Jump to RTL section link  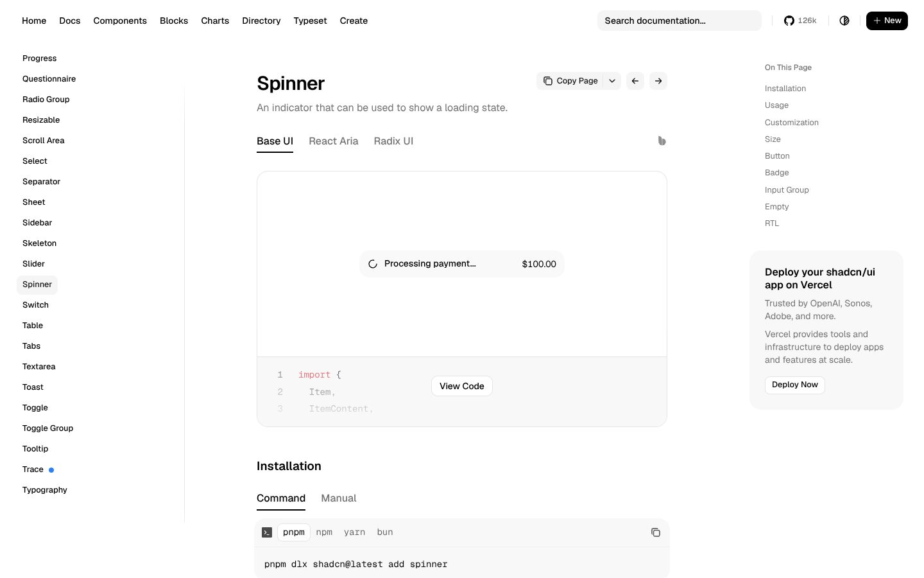tap(771, 223)
